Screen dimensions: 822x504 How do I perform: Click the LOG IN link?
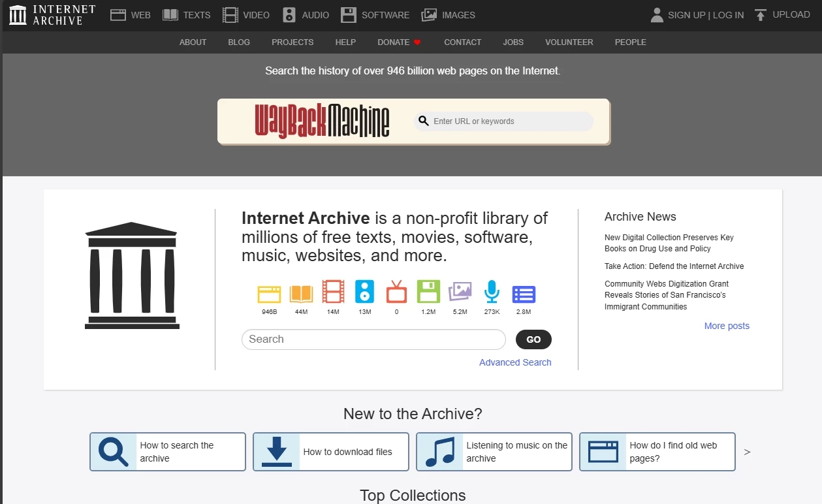pos(729,15)
